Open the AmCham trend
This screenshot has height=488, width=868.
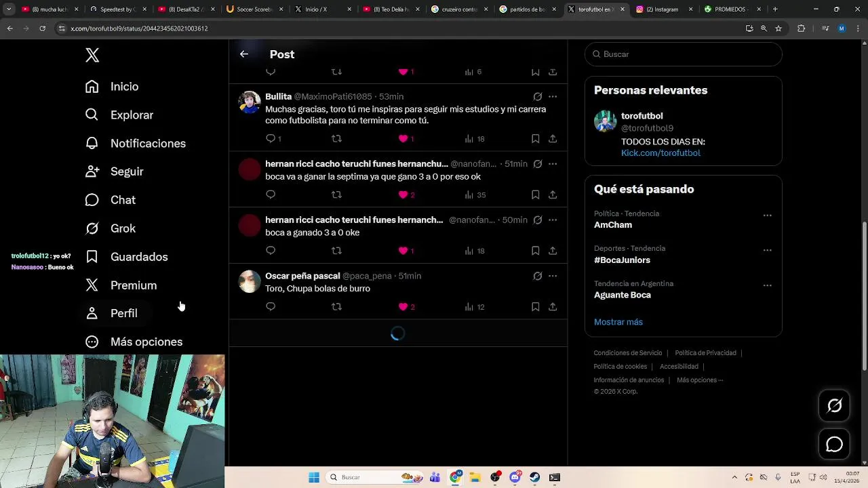point(613,225)
